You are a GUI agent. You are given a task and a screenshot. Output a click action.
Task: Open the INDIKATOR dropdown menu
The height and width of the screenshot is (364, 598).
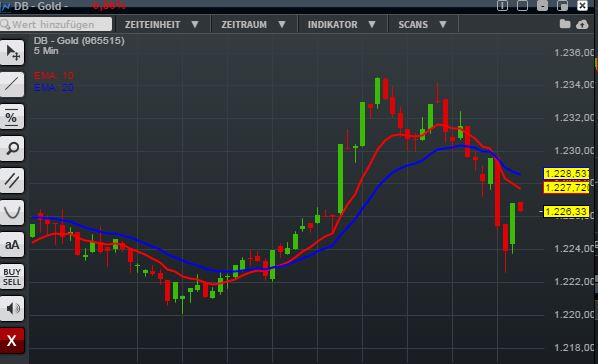click(x=342, y=24)
